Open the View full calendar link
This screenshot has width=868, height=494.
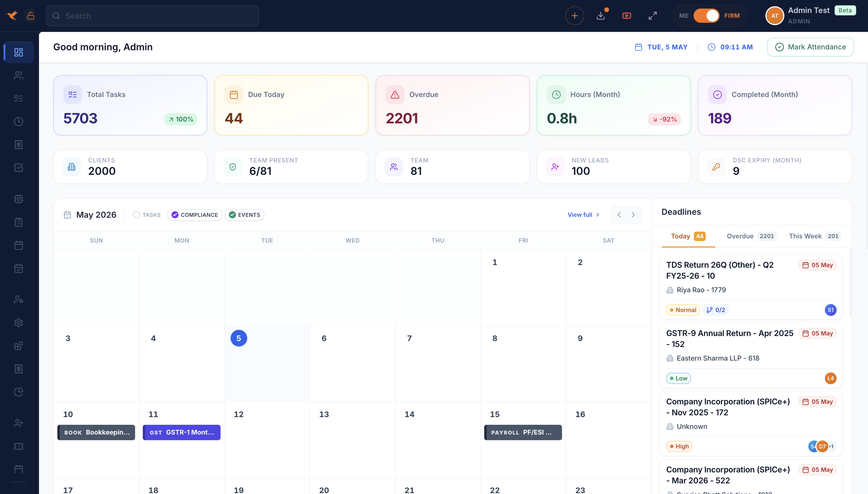[x=583, y=215]
